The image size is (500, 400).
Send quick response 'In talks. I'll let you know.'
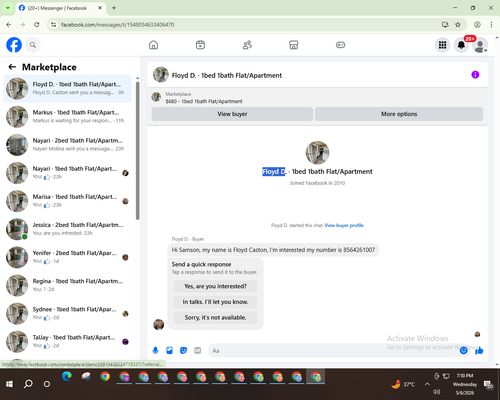pos(215,302)
